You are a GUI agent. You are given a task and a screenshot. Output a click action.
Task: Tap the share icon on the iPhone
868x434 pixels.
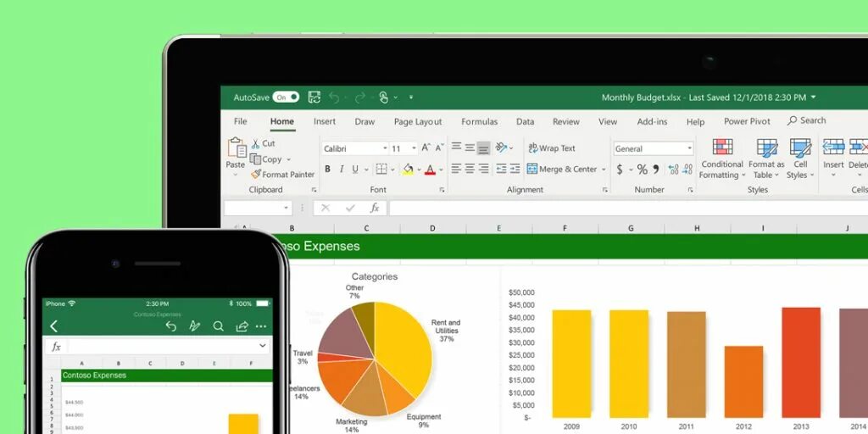pyautogui.click(x=242, y=326)
